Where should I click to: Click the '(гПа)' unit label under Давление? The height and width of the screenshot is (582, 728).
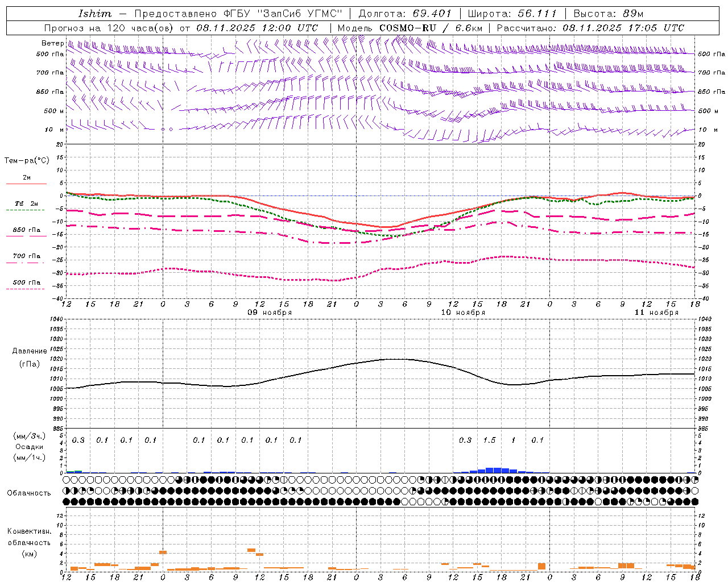30,364
